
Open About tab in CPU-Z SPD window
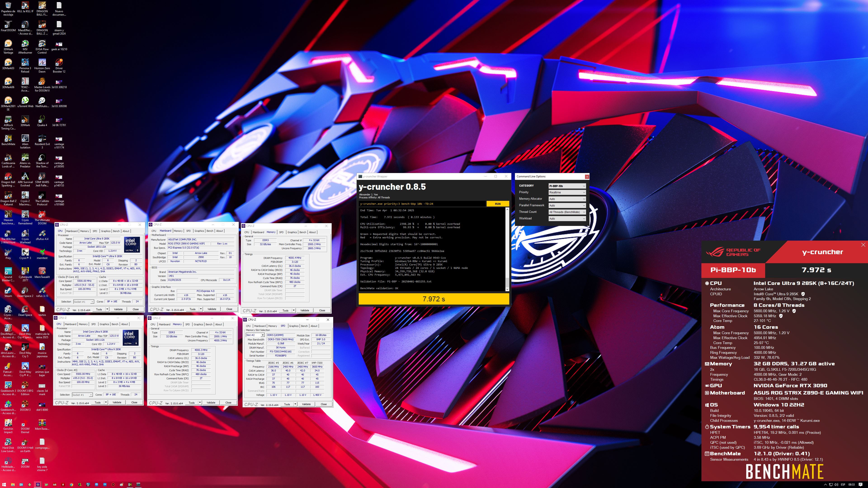tap(314, 326)
